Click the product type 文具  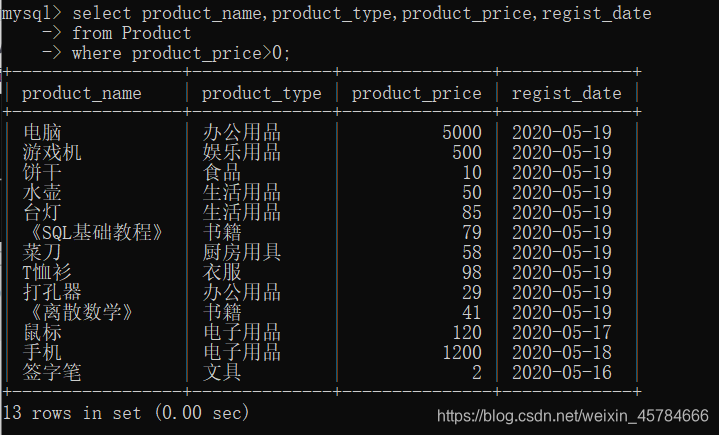coord(222,373)
